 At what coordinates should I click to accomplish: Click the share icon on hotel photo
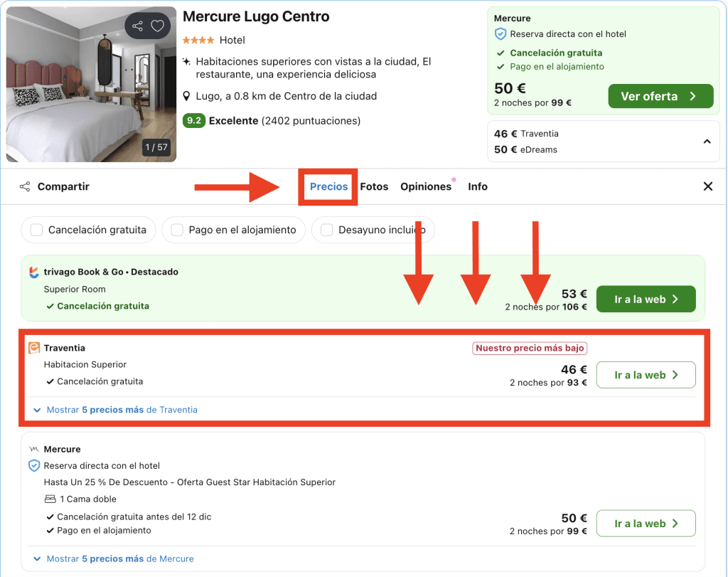138,26
